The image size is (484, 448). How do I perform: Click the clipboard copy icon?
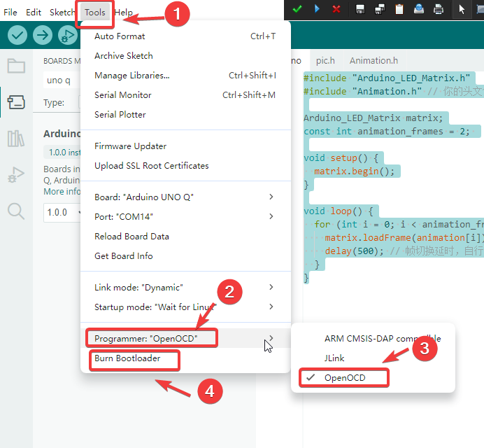399,9
